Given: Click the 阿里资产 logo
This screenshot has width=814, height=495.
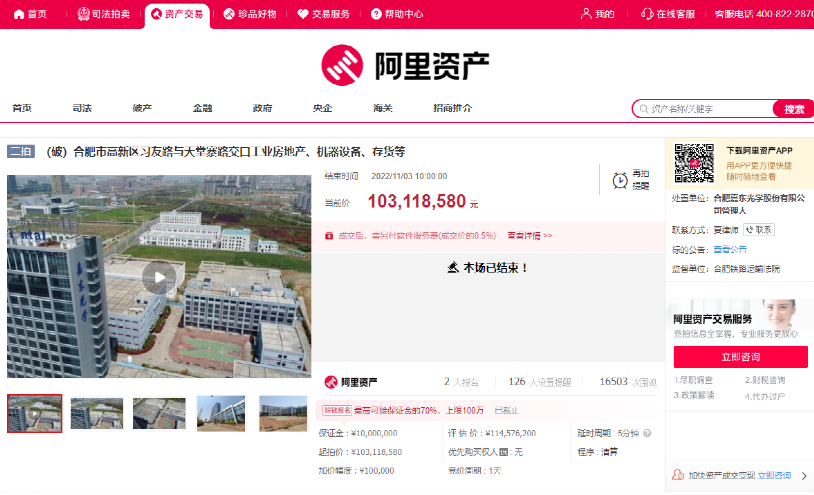Looking at the screenshot, I should [x=405, y=65].
